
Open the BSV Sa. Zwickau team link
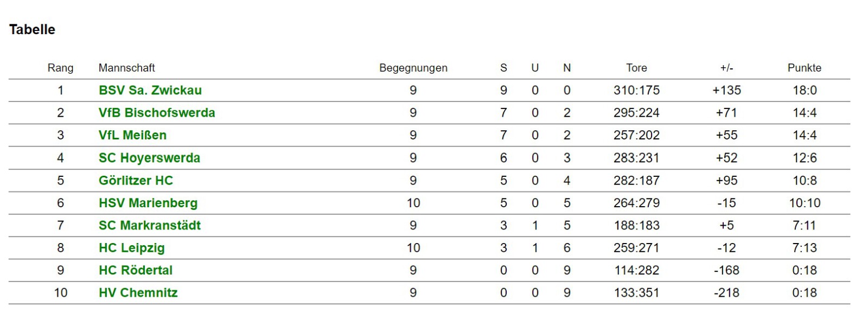150,90
